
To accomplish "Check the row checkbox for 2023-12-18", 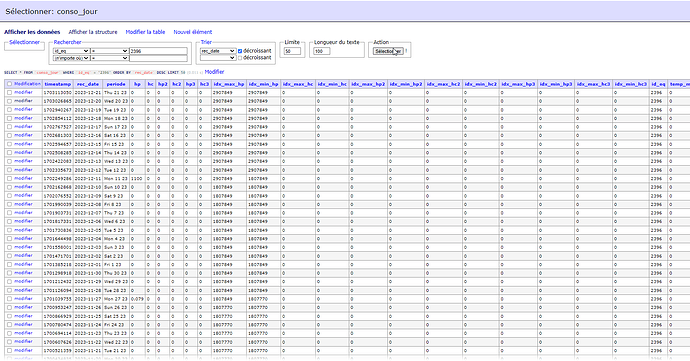I will pyautogui.click(x=9, y=118).
